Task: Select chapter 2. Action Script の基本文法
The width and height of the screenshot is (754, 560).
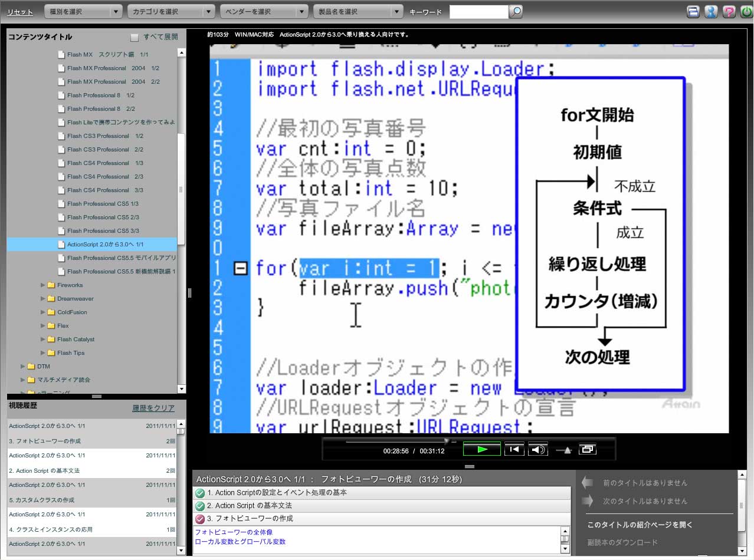Action: [x=249, y=506]
